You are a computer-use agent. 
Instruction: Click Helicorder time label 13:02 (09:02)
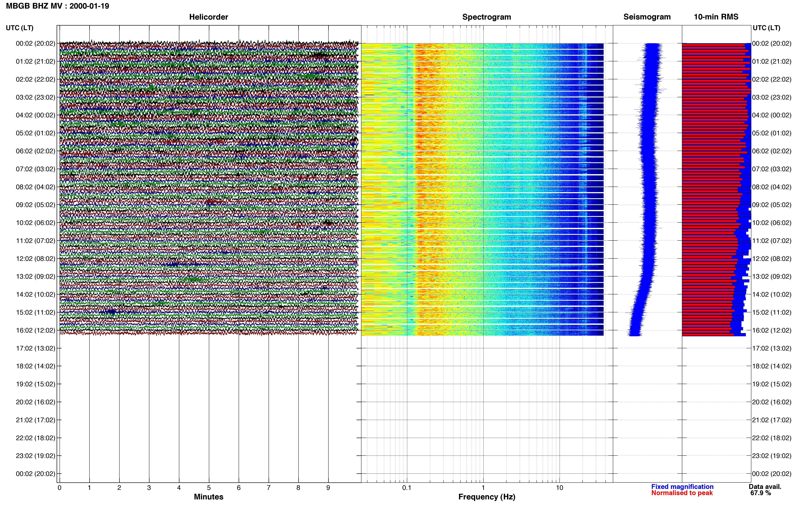tap(36, 277)
